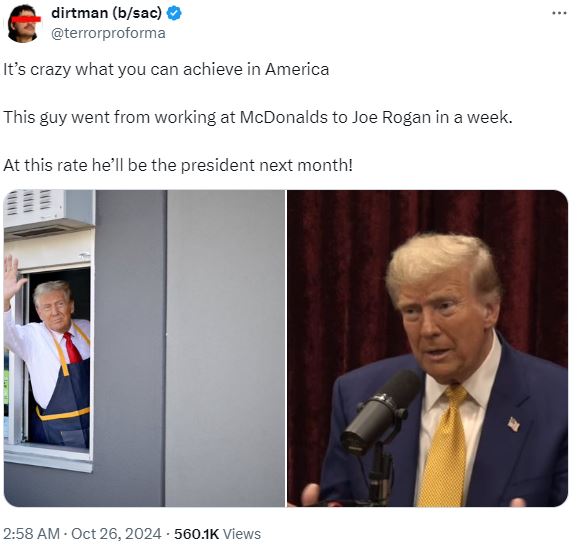
Task: Click the "working at McDonalds to Joe Rogan" sentence
Action: pos(258,117)
